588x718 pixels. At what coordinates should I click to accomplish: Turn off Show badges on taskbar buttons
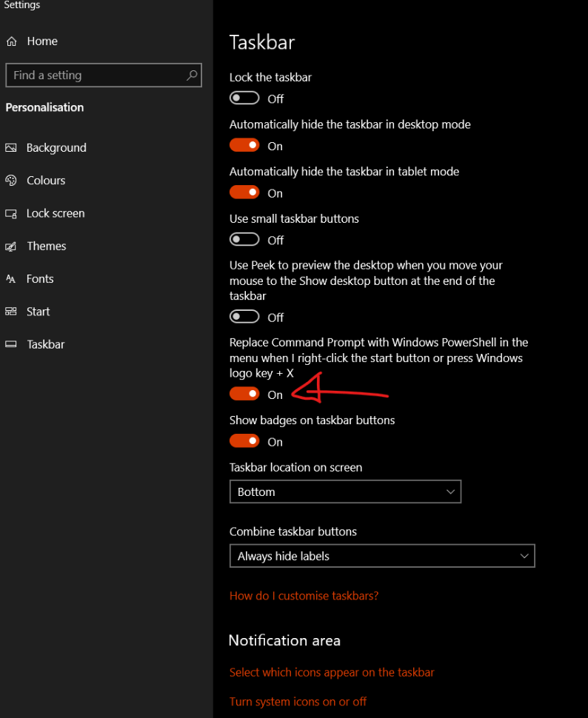(x=244, y=441)
